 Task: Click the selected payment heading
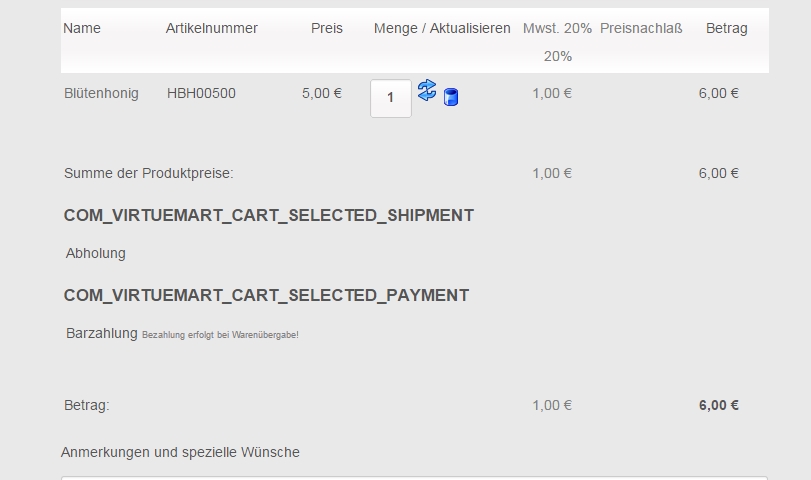[x=266, y=295]
